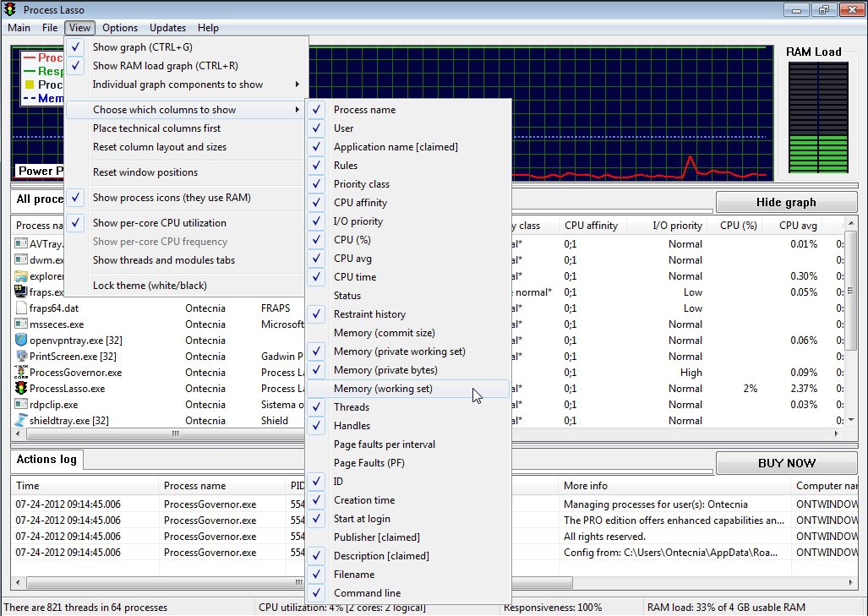
Task: Click the dwm.exe process icon
Action: (x=21, y=259)
